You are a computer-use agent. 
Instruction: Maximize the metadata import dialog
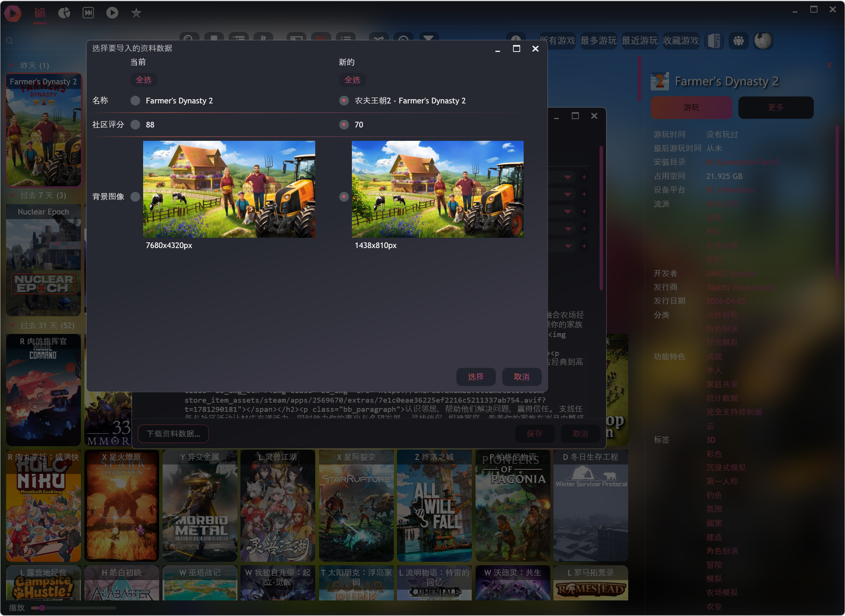pos(516,48)
